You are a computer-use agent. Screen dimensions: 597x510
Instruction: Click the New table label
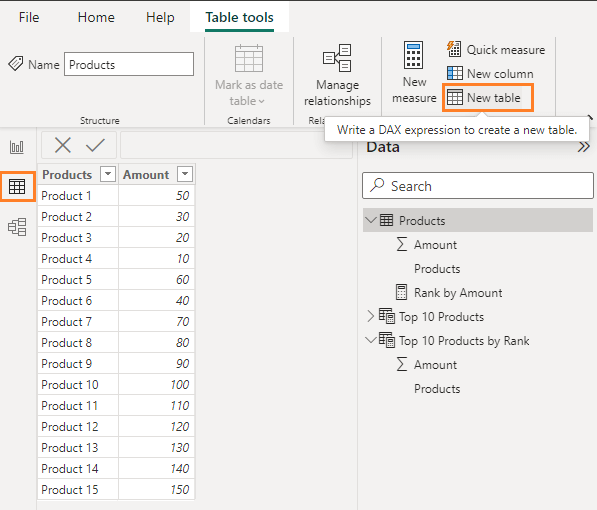click(x=493, y=98)
